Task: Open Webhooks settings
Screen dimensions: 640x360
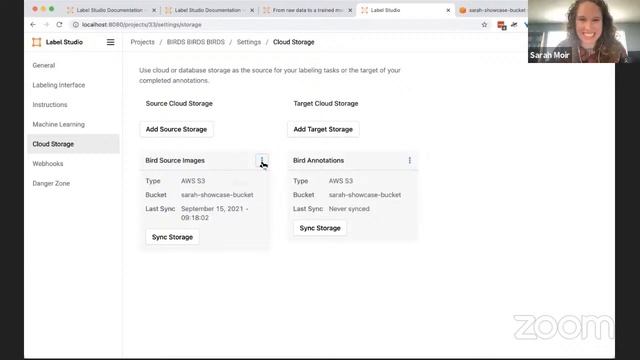Action: click(73, 164)
